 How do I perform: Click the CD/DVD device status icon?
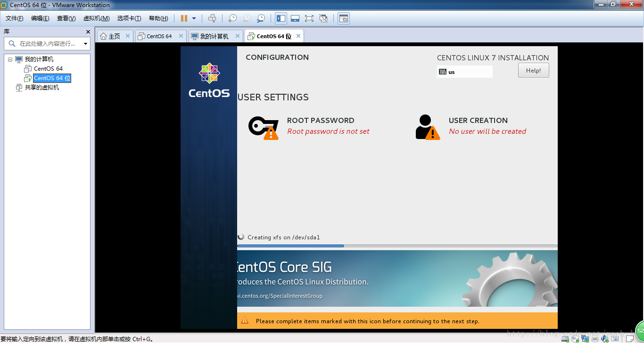575,339
